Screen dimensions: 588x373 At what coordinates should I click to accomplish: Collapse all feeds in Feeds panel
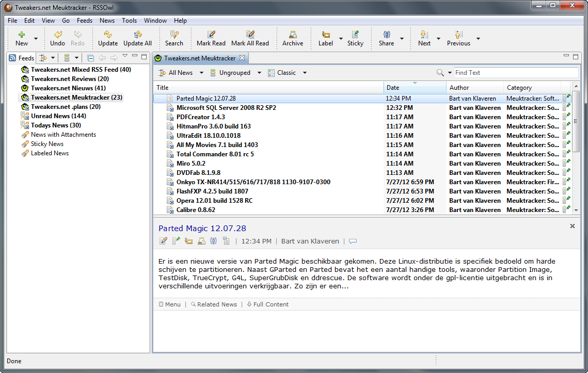point(91,58)
